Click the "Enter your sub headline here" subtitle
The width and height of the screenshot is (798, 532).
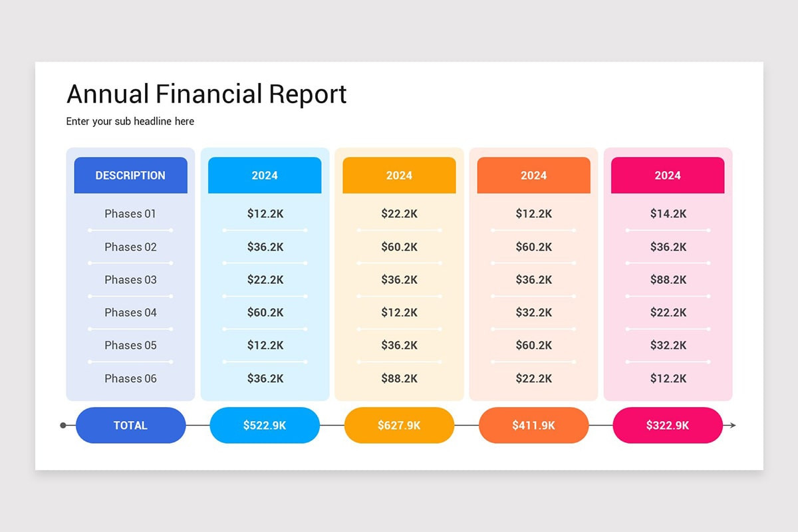click(130, 122)
